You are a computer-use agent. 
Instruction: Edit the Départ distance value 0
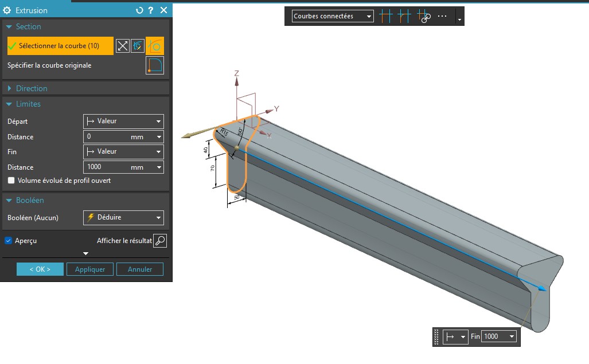pyautogui.click(x=107, y=136)
